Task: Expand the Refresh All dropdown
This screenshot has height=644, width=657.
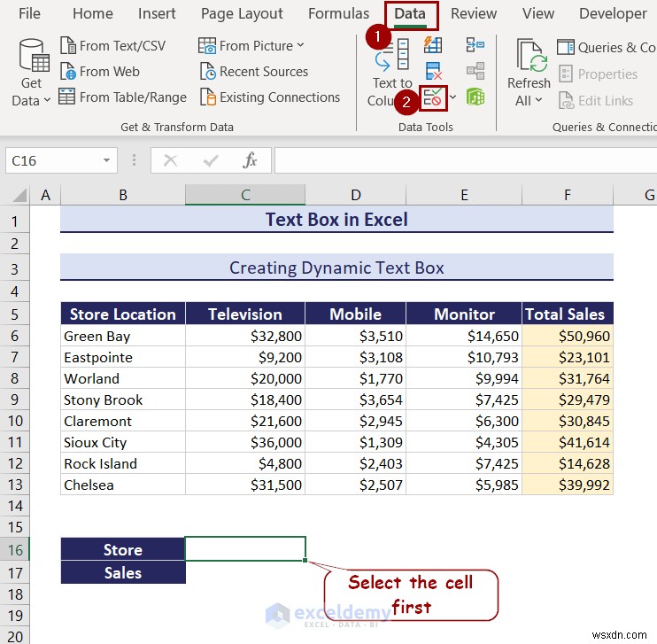Action: [539, 100]
